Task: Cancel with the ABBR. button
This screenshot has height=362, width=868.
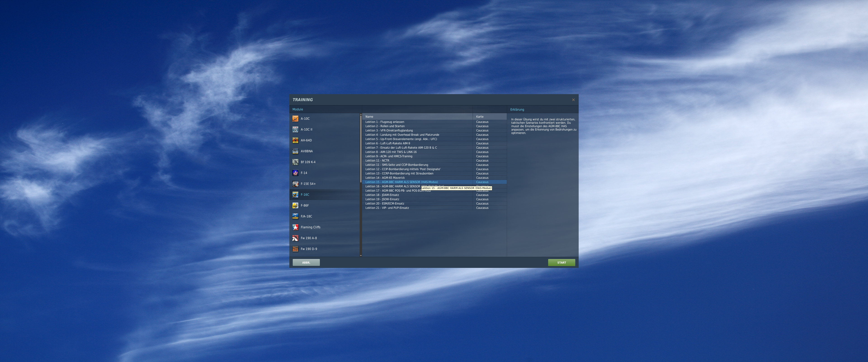Action: point(306,262)
